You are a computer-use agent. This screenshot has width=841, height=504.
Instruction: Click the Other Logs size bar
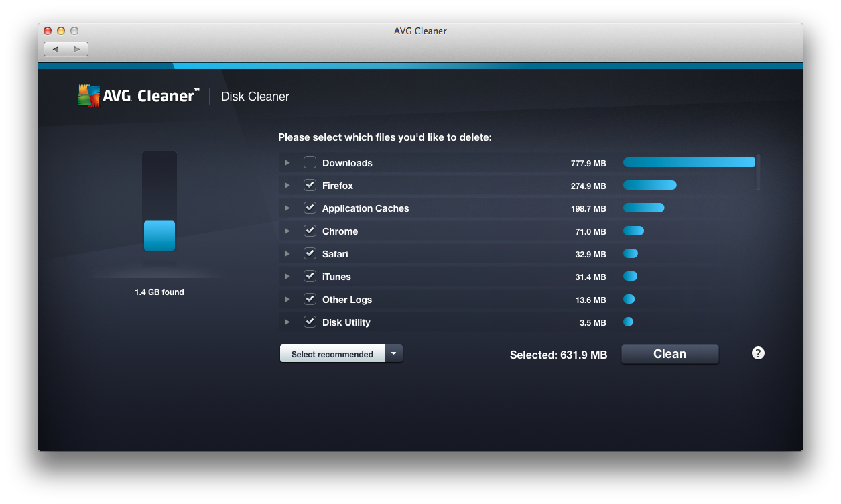(x=629, y=299)
